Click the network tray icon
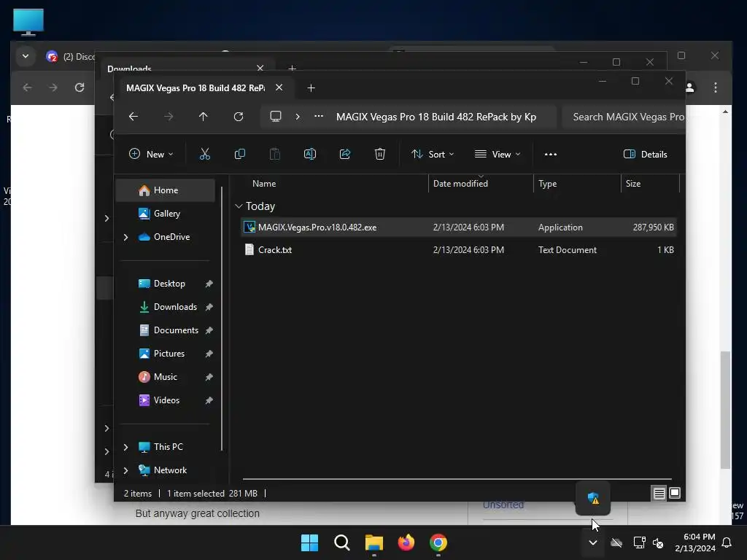This screenshot has height=560, width=747. [x=639, y=542]
